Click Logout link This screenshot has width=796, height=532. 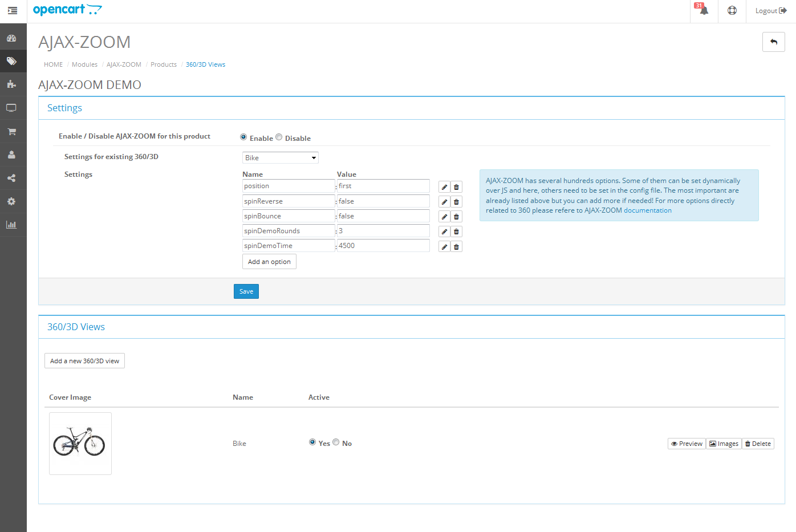(771, 10)
